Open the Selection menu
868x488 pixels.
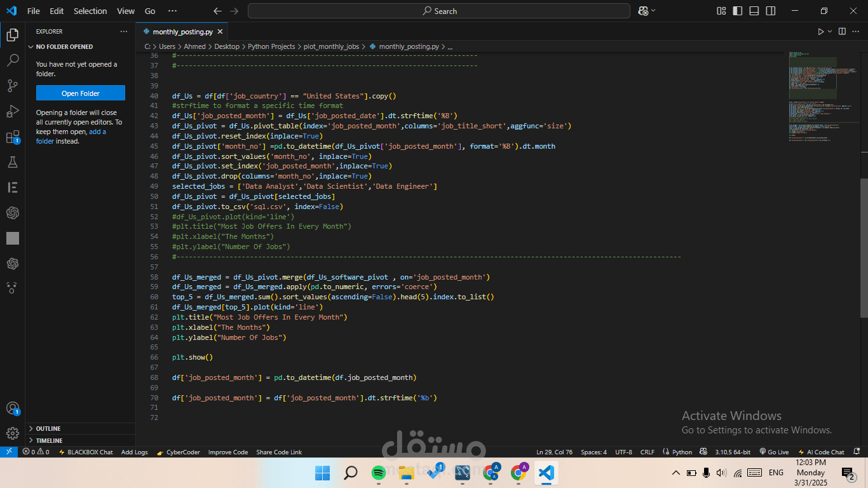[90, 11]
